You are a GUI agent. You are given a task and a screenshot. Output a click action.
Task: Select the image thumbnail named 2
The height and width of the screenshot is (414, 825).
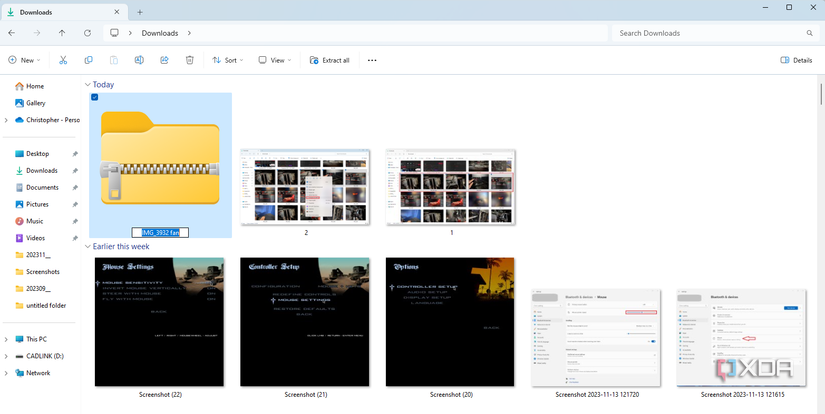pyautogui.click(x=305, y=187)
